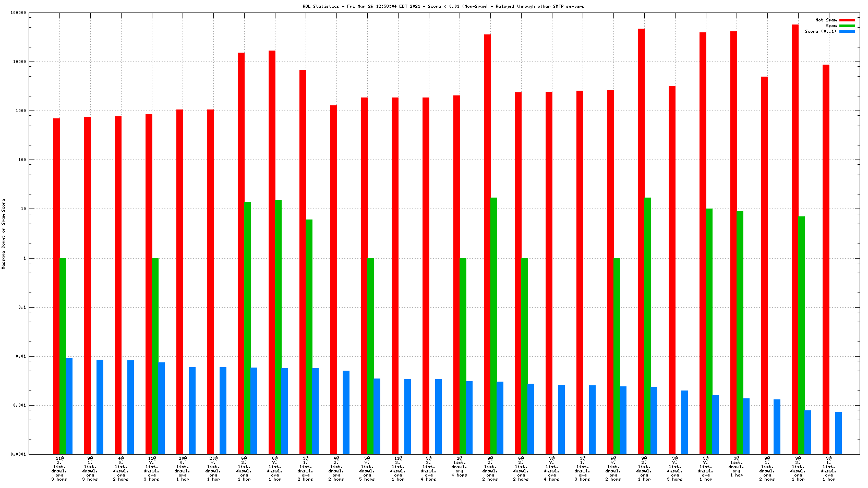Click the green bar above '5@ Y. 5 hops'
This screenshot has width=868, height=488.
pos(370,356)
